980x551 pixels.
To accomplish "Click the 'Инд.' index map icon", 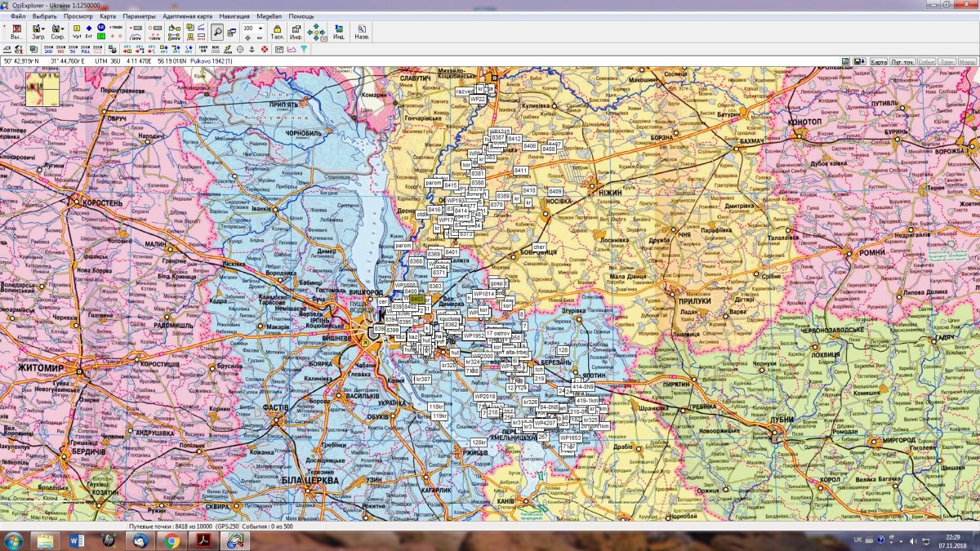I will (x=338, y=32).
